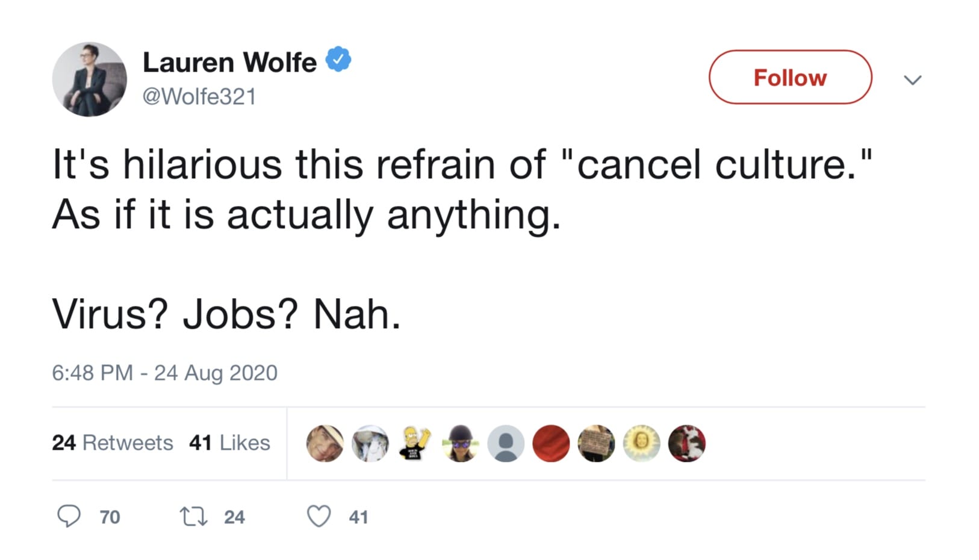
Task: View the 41 Likes list
Action: pyautogui.click(x=229, y=443)
